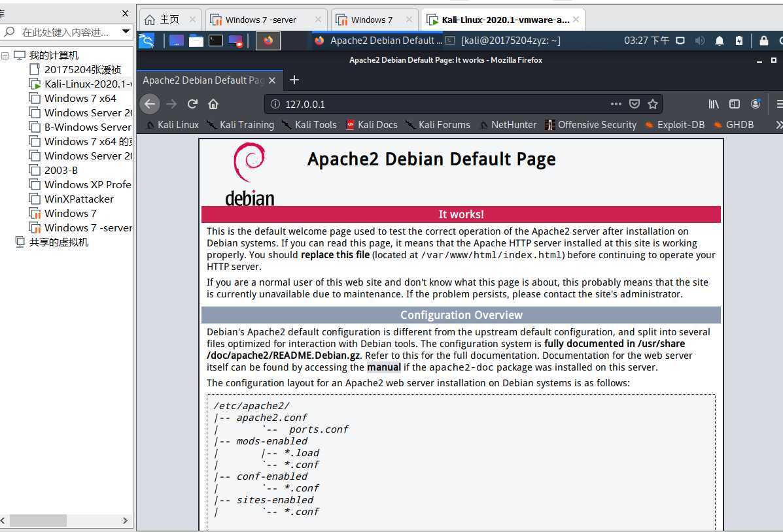
Task: Open NetHunter bookmark
Action: tap(508, 125)
